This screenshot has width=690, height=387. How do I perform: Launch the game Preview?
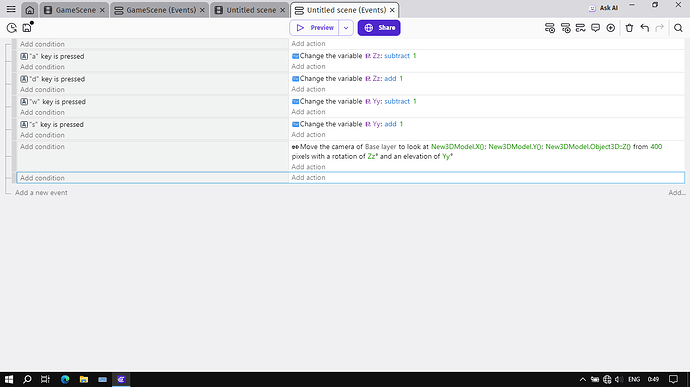point(314,28)
